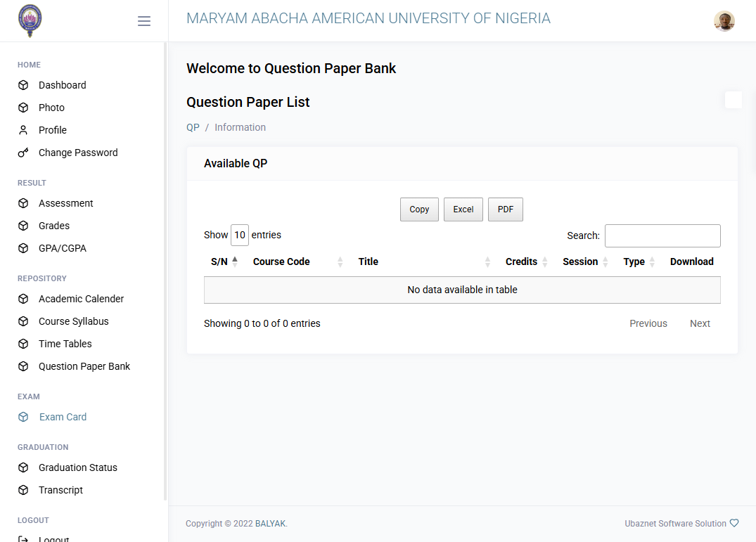Image resolution: width=756 pixels, height=542 pixels.
Task: Toggle the sidebar hamburger menu
Action: point(143,21)
